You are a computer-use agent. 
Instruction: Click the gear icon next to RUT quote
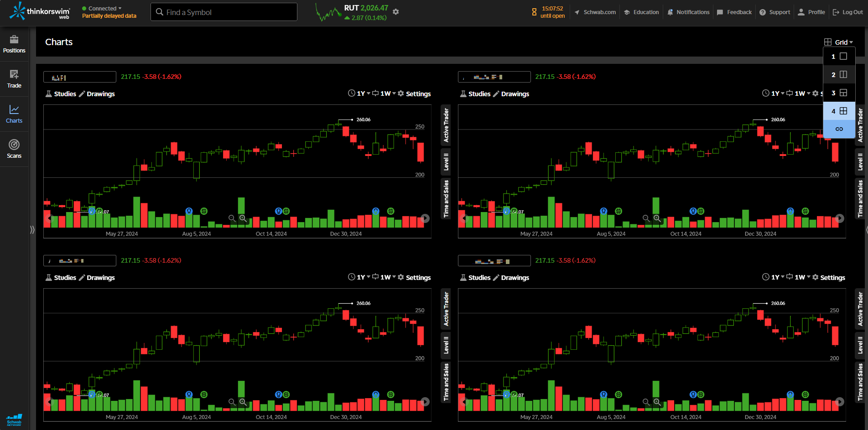pos(396,12)
